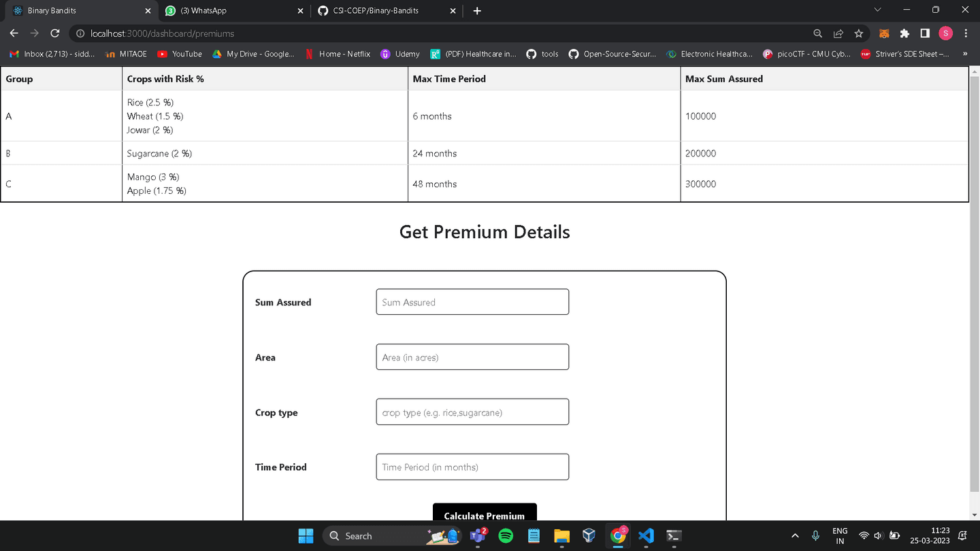Open Chrome's three-dot menu
The image size is (980, 551).
pyautogui.click(x=966, y=33)
